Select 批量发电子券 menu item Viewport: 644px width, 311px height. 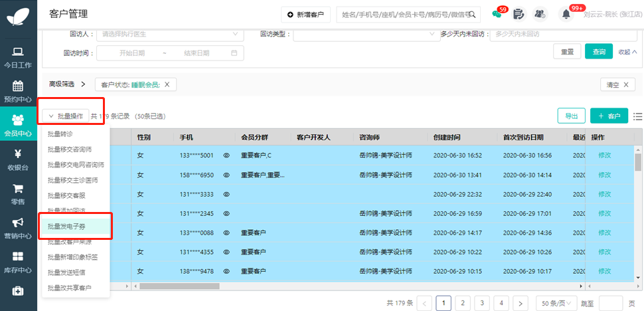click(x=76, y=227)
